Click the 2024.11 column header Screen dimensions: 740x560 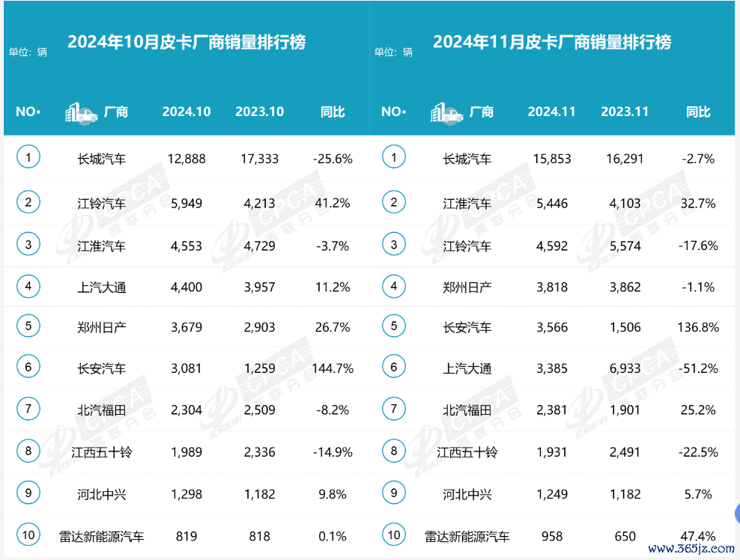click(552, 112)
